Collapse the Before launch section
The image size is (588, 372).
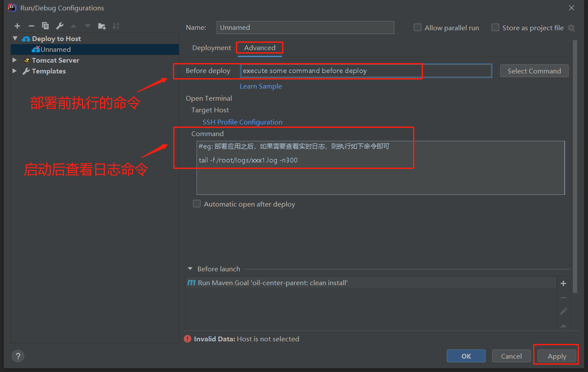pyautogui.click(x=190, y=269)
